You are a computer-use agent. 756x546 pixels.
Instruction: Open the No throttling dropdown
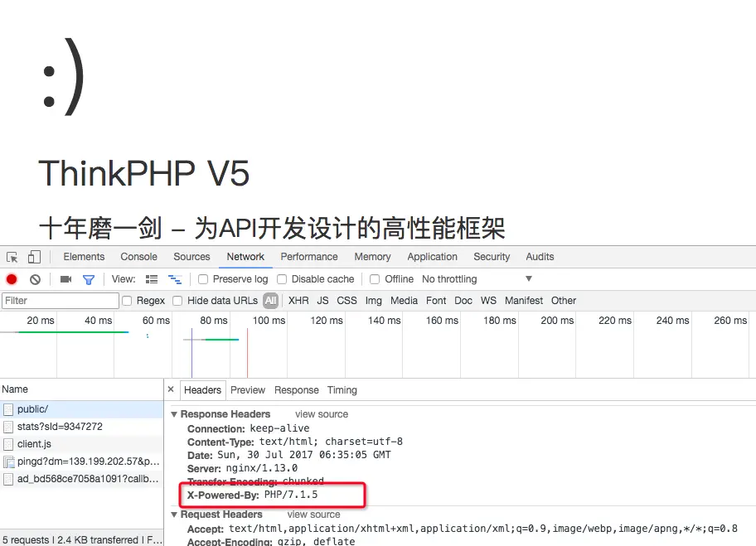(477, 279)
